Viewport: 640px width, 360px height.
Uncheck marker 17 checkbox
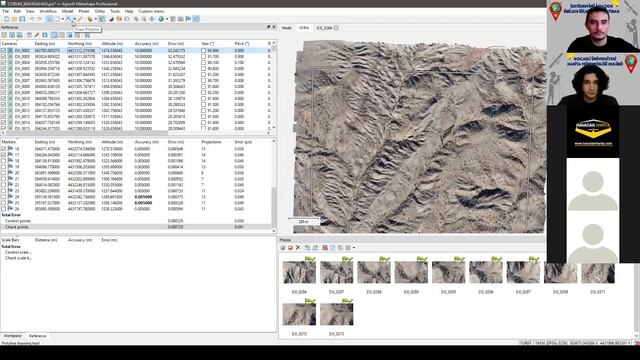pos(4,155)
